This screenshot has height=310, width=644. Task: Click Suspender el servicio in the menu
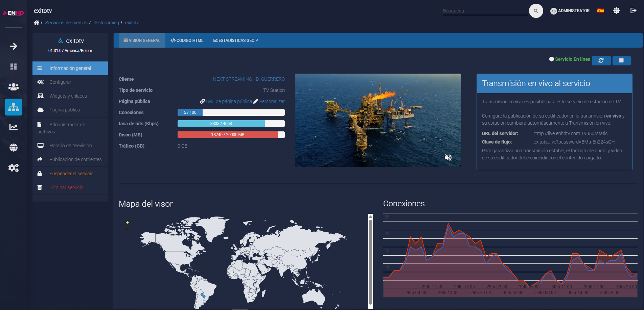pyautogui.click(x=71, y=174)
